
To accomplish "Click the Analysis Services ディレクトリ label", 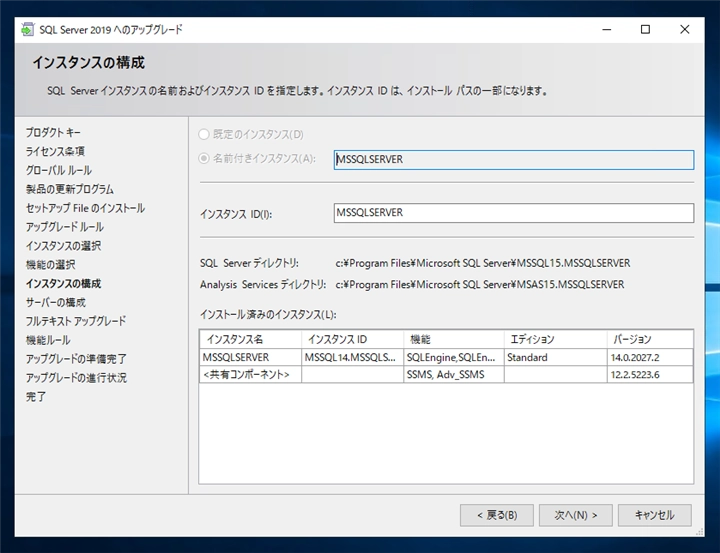I will (263, 285).
